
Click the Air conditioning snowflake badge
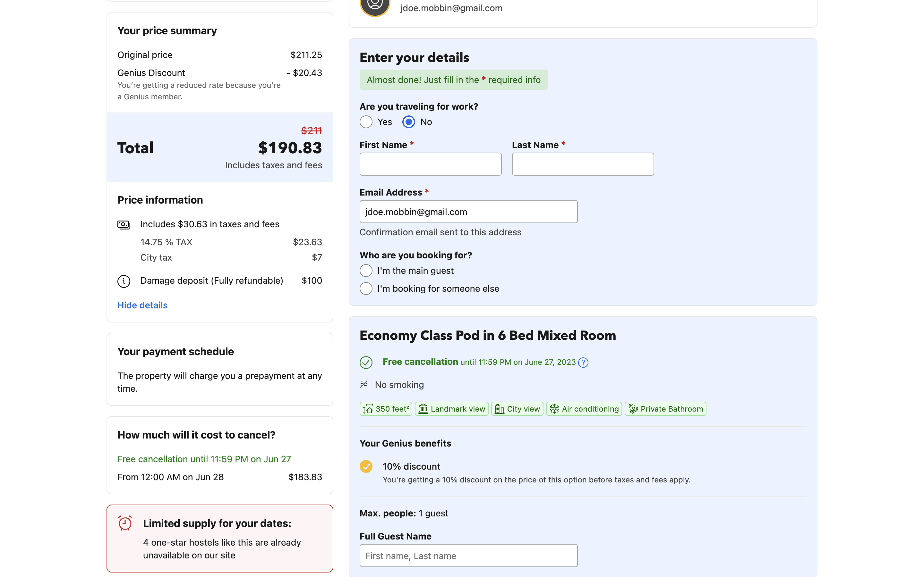(584, 409)
